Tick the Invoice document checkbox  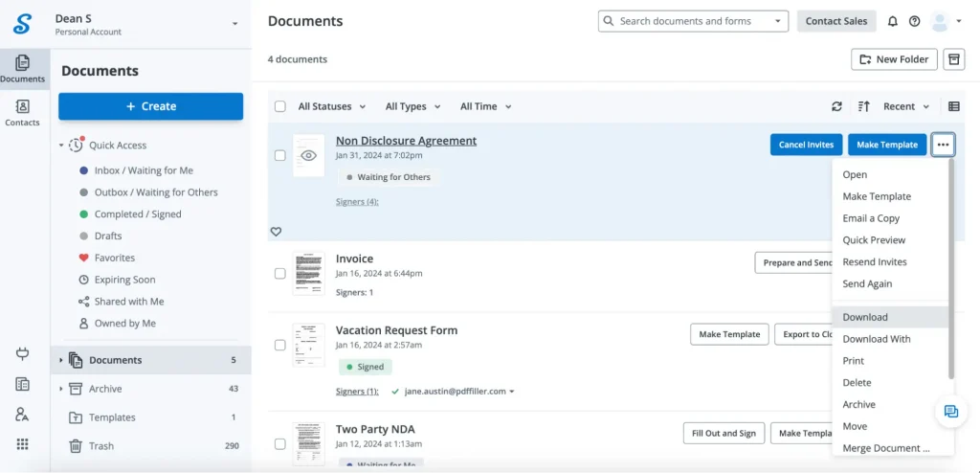[280, 273]
